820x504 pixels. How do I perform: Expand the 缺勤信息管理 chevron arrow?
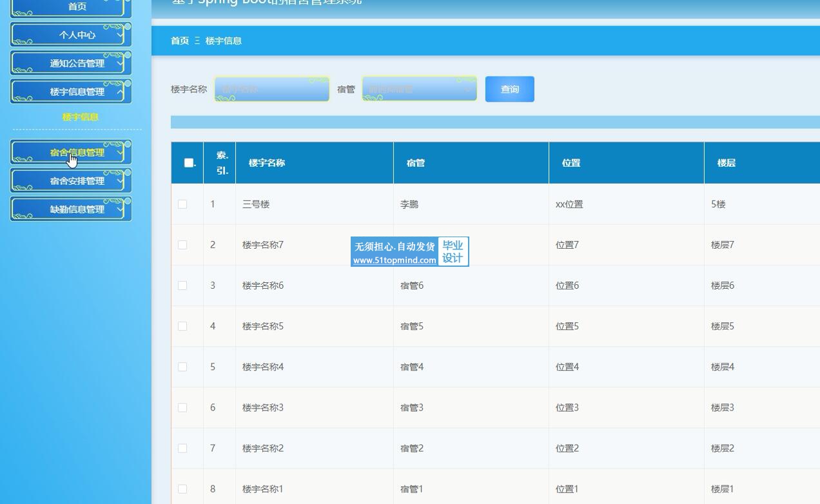point(120,209)
